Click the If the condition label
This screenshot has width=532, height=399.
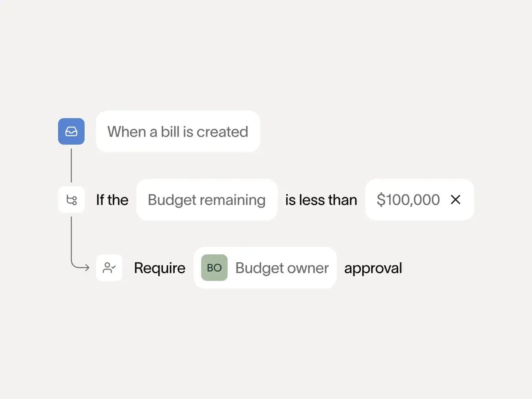[x=112, y=199]
